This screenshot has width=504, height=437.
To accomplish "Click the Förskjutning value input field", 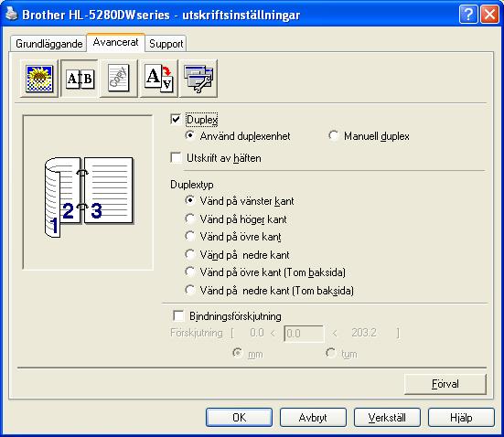I will (304, 334).
